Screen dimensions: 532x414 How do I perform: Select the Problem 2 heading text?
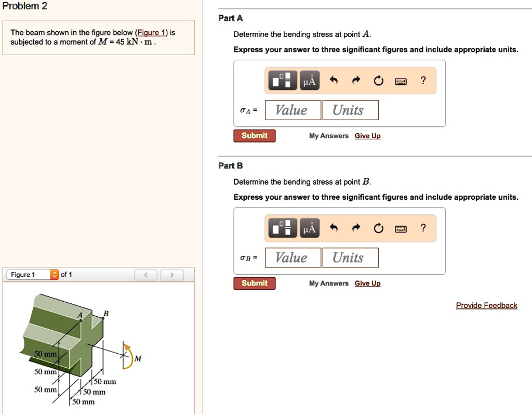[x=25, y=6]
